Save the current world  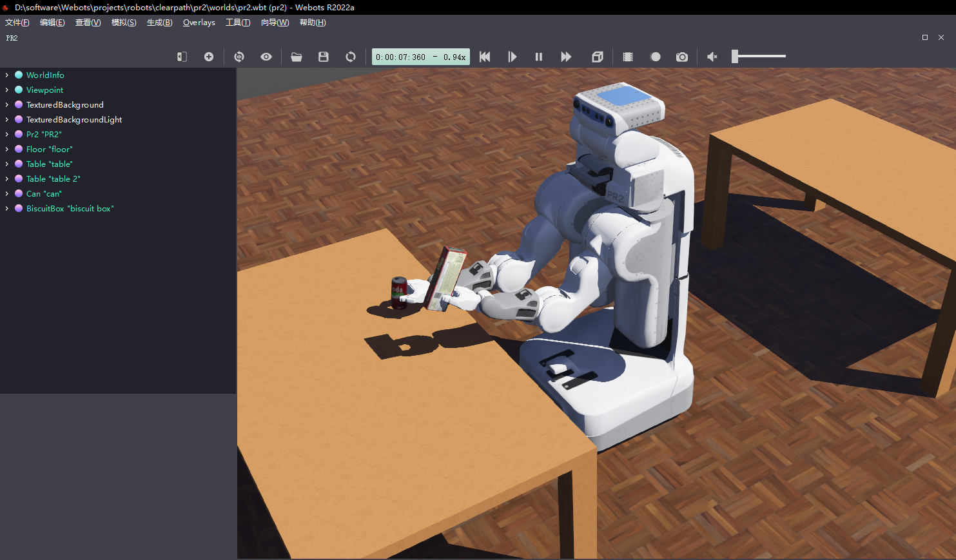(323, 57)
